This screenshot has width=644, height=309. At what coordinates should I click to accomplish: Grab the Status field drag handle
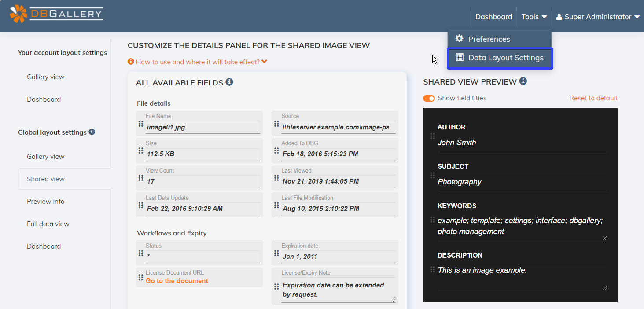tap(141, 253)
